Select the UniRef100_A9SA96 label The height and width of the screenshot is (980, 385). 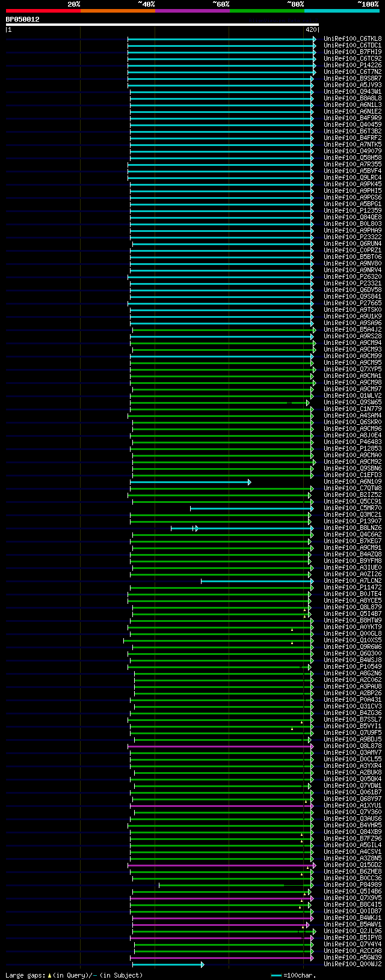tap(353, 323)
